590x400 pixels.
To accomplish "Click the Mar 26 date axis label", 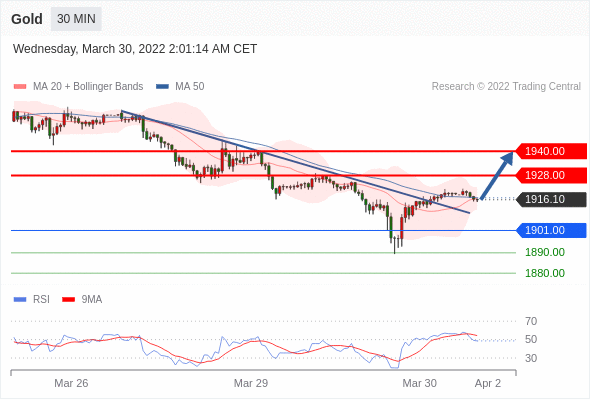I will point(71,383).
